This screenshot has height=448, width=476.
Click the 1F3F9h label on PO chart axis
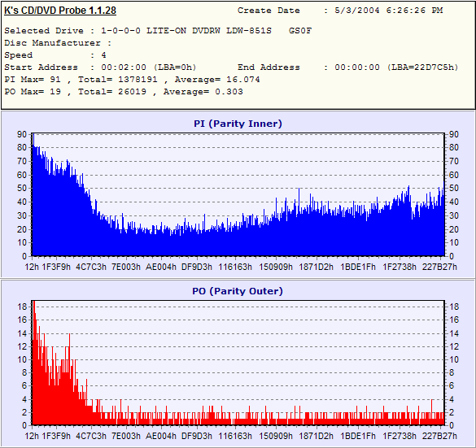point(56,436)
